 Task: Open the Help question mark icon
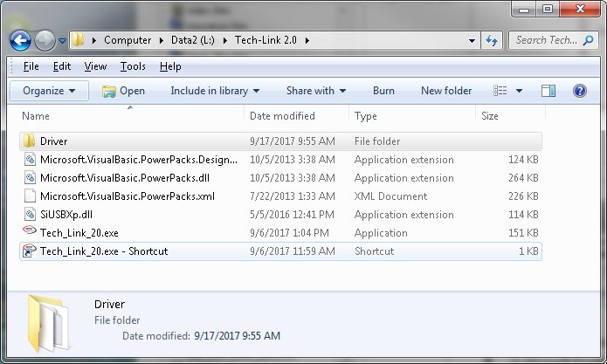[579, 91]
